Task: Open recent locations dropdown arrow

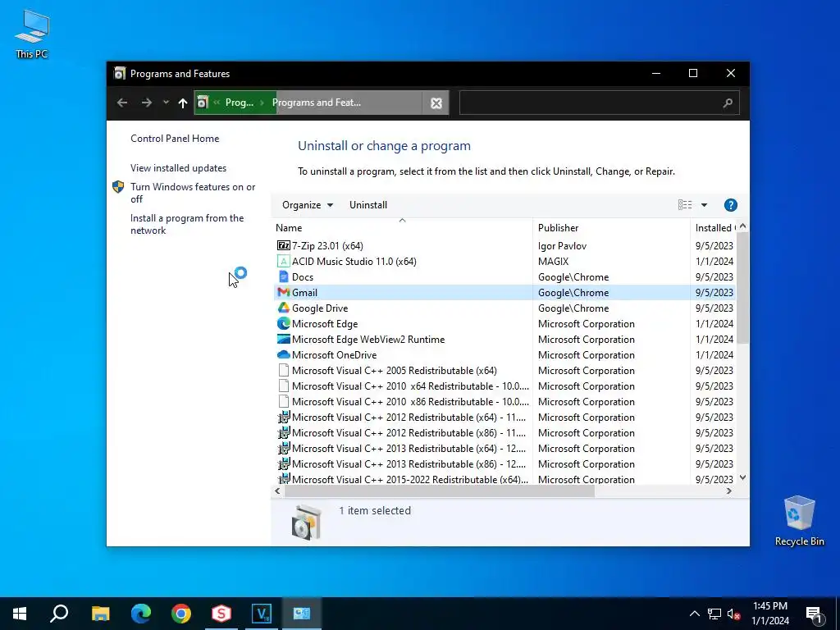Action: tap(166, 103)
